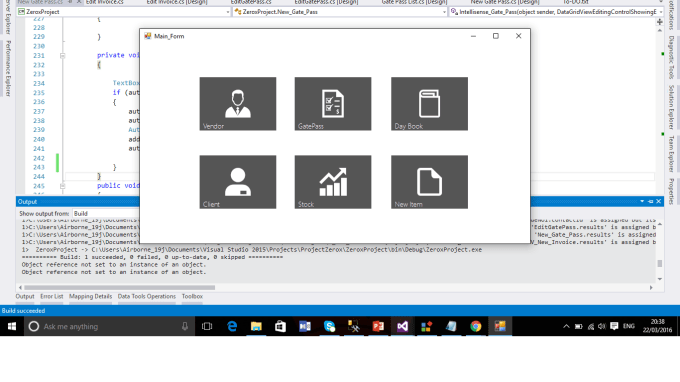Minimize the Main_Form window
The image size is (680, 382).
474,36
